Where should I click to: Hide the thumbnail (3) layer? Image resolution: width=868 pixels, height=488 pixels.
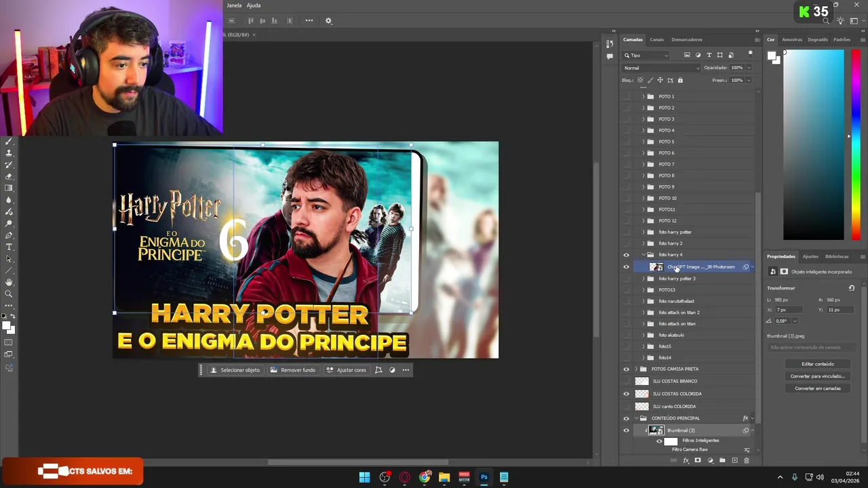[626, 430]
